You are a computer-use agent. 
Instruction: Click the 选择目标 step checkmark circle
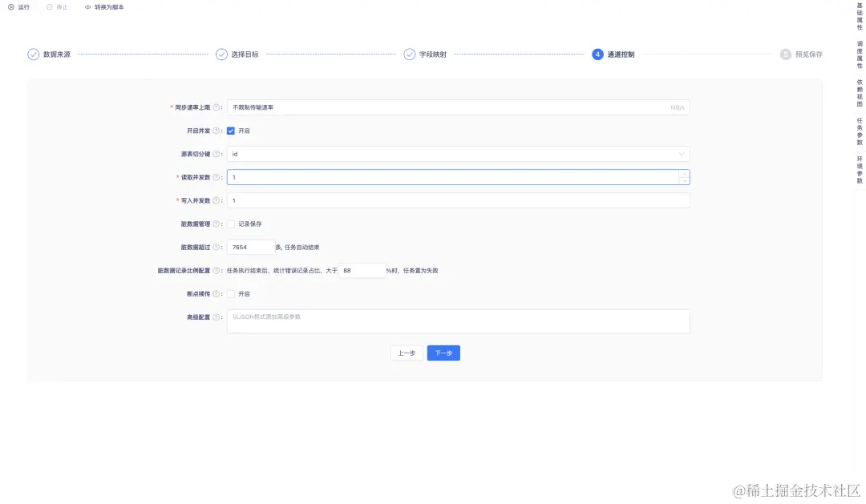[x=221, y=54]
